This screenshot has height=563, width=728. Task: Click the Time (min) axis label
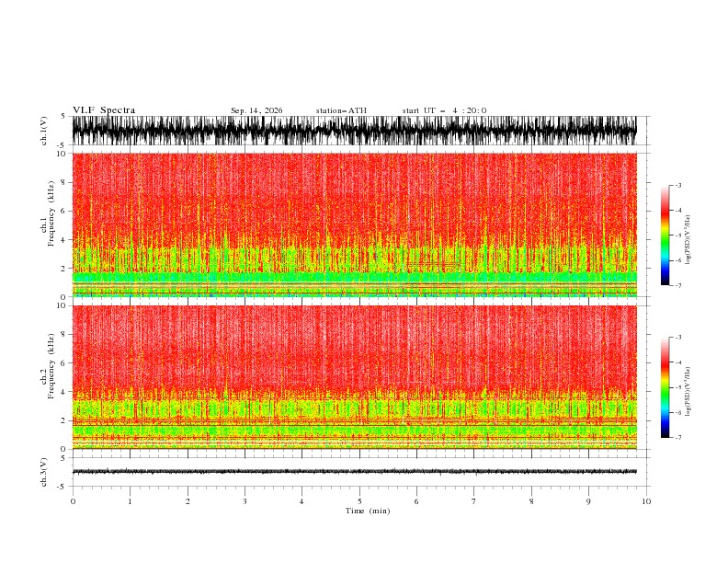pyautogui.click(x=368, y=511)
